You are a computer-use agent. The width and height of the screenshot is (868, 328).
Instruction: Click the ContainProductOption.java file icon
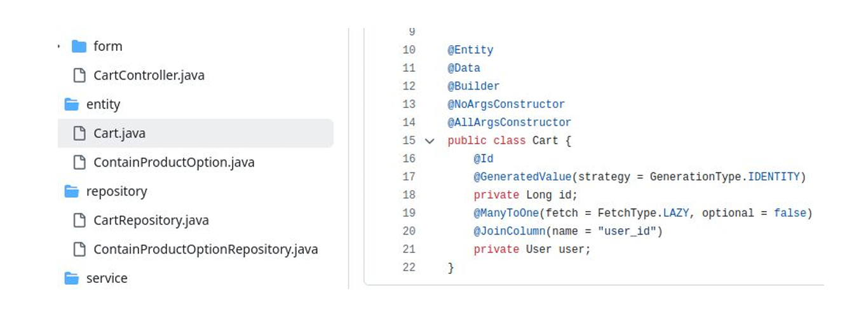point(79,163)
